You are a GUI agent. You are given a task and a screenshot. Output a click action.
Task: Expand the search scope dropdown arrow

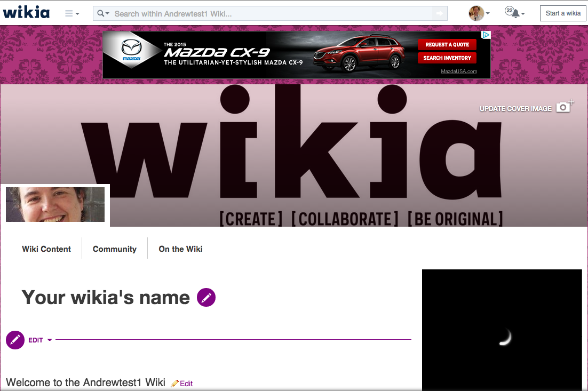click(107, 13)
